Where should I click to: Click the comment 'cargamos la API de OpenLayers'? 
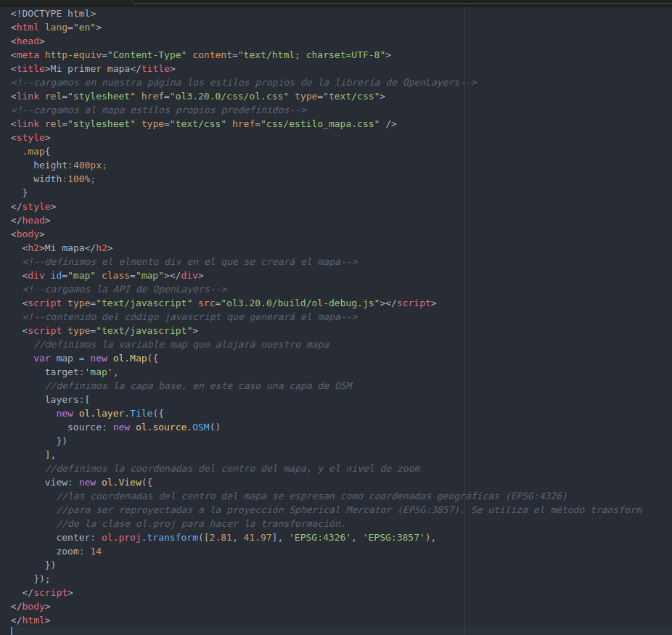tap(125, 290)
